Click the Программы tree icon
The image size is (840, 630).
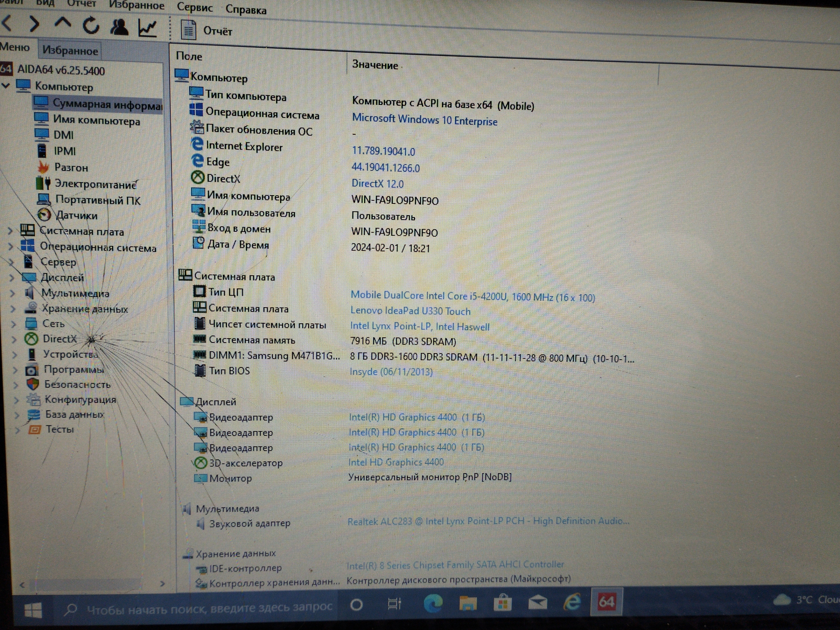[32, 370]
